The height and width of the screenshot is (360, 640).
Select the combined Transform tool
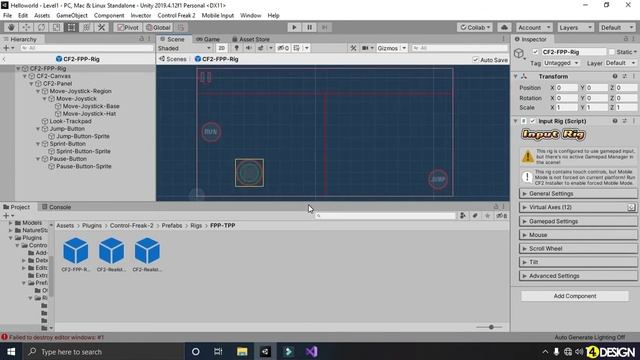point(87,27)
